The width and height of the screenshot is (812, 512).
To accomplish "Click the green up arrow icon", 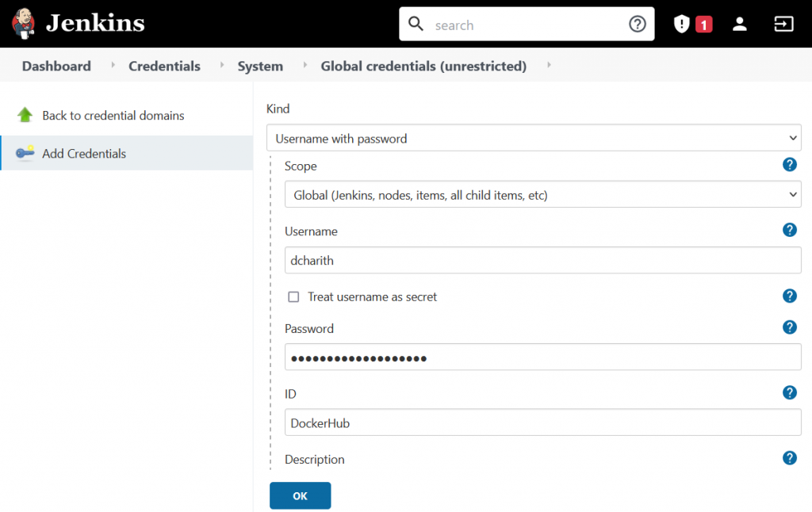I will click(25, 114).
